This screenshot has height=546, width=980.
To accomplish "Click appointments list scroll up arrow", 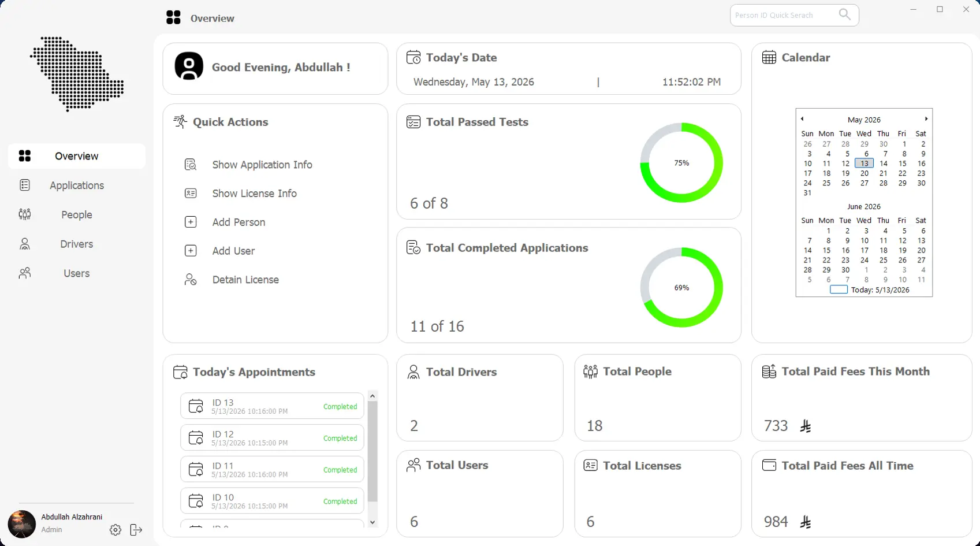I will [372, 396].
